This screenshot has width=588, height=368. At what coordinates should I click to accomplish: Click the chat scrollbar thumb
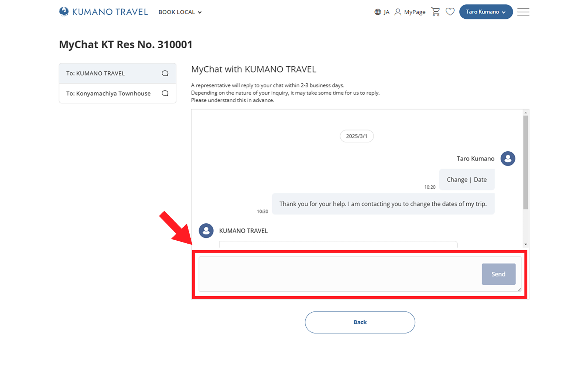[x=526, y=162]
